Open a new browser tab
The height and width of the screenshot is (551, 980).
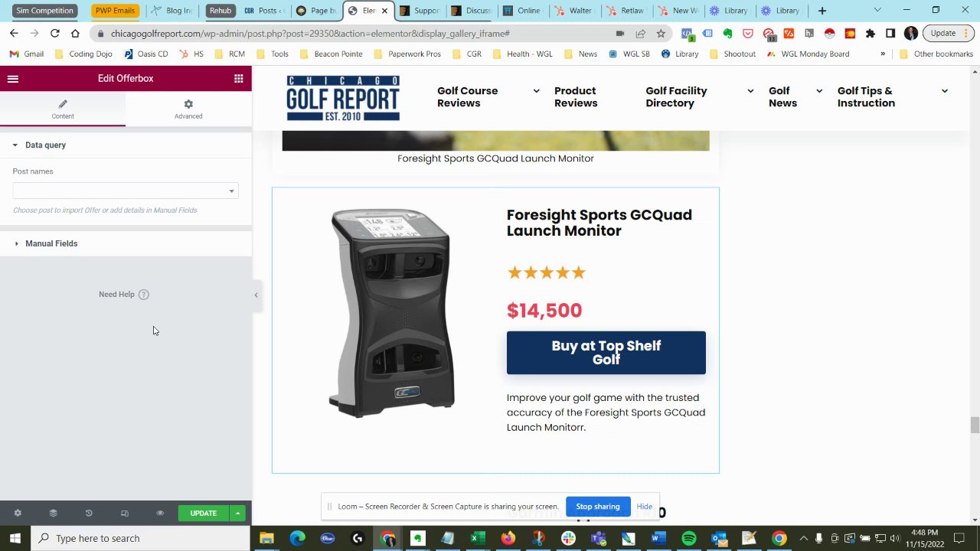[x=822, y=11]
